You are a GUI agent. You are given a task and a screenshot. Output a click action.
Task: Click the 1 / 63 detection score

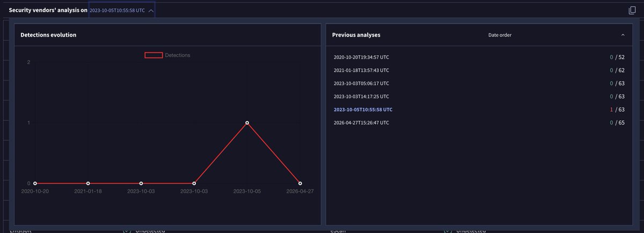[617, 110]
